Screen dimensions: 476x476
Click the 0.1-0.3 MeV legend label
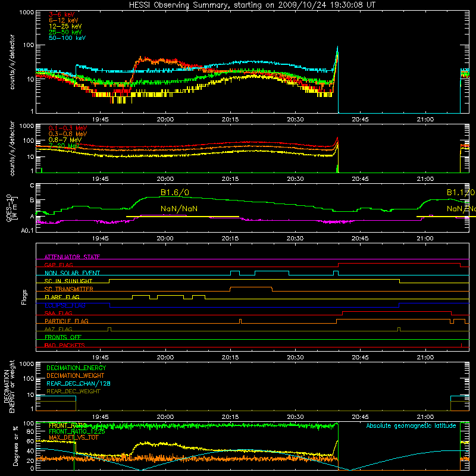(x=68, y=128)
